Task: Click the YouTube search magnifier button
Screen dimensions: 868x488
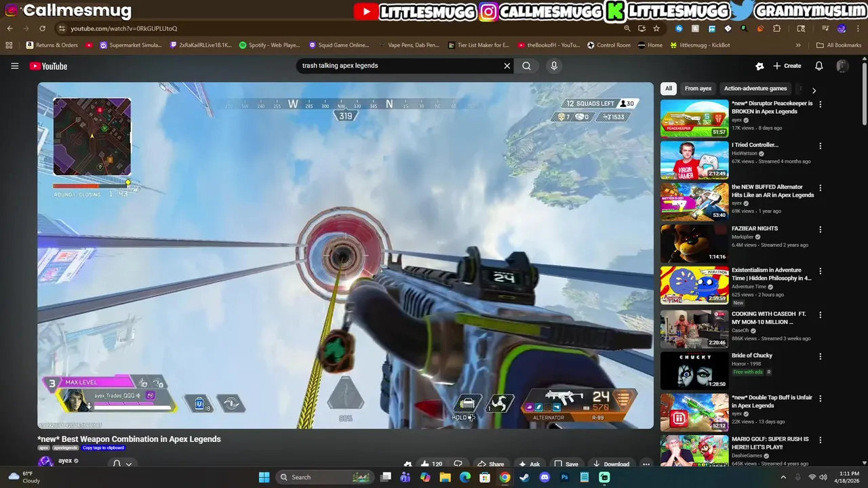Action: click(x=526, y=66)
